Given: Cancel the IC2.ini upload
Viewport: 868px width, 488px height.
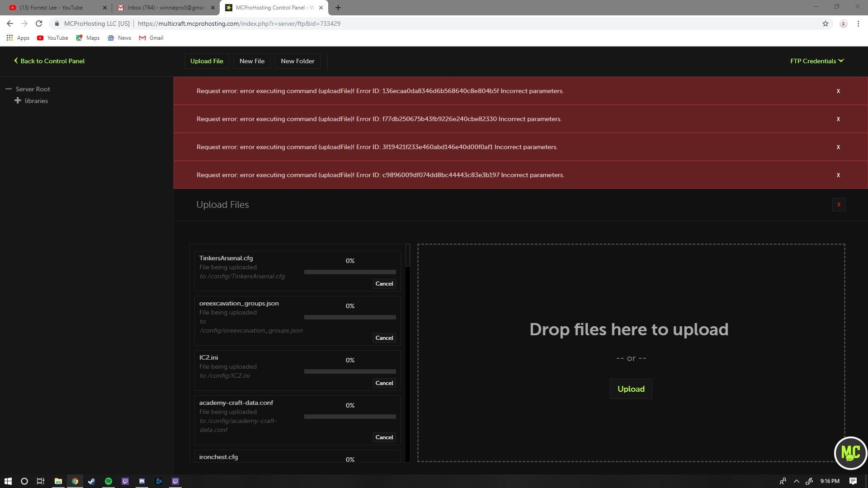Looking at the screenshot, I should (384, 383).
